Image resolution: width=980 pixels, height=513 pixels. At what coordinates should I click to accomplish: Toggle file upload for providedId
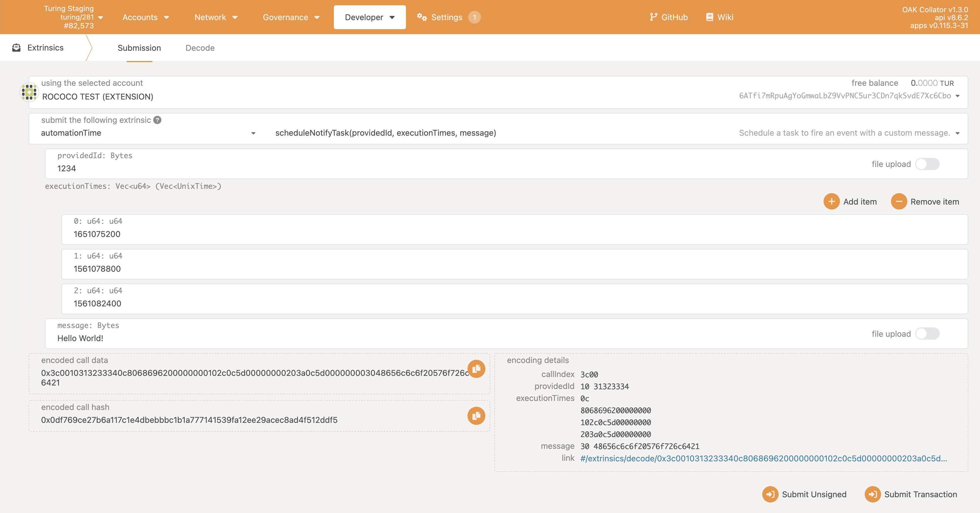(927, 164)
